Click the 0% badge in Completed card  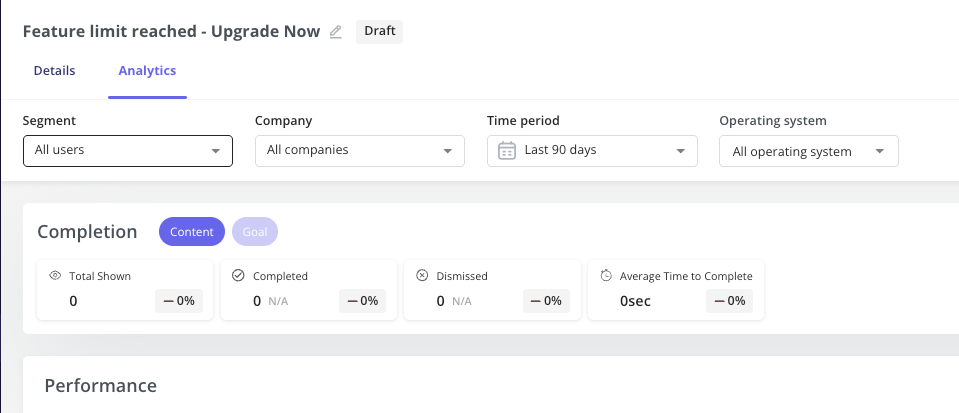[363, 300]
